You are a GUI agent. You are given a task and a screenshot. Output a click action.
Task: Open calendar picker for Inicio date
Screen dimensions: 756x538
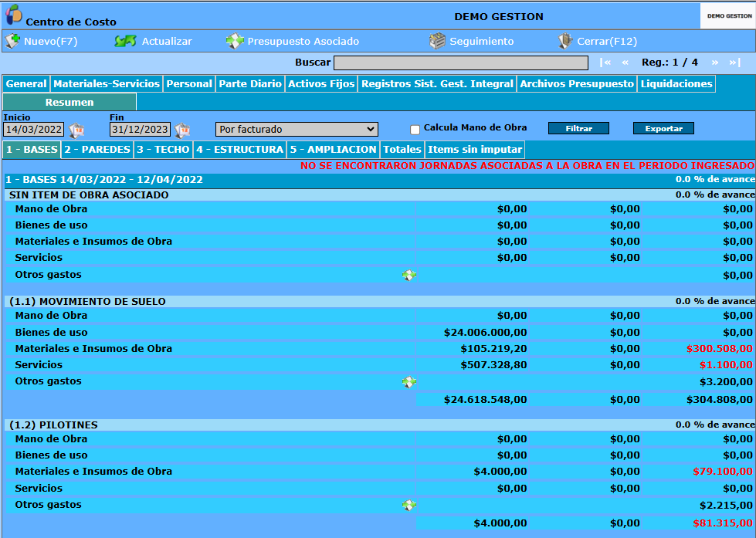pyautogui.click(x=76, y=130)
